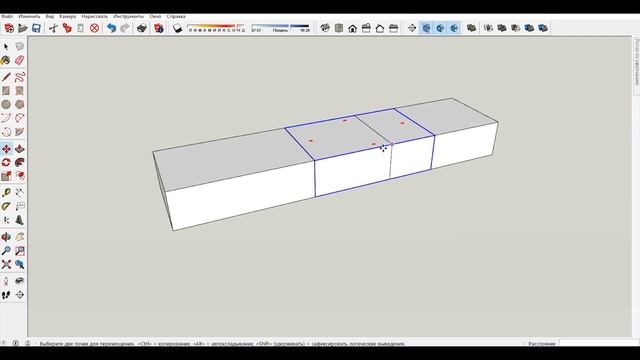Select the Polygon tool
Image resolution: width=640 pixels, height=360 pixels.
click(x=19, y=104)
